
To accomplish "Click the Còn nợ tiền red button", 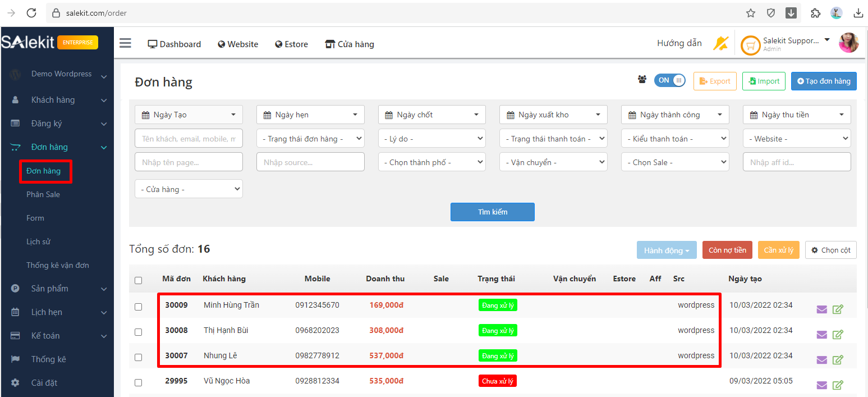I will (727, 250).
